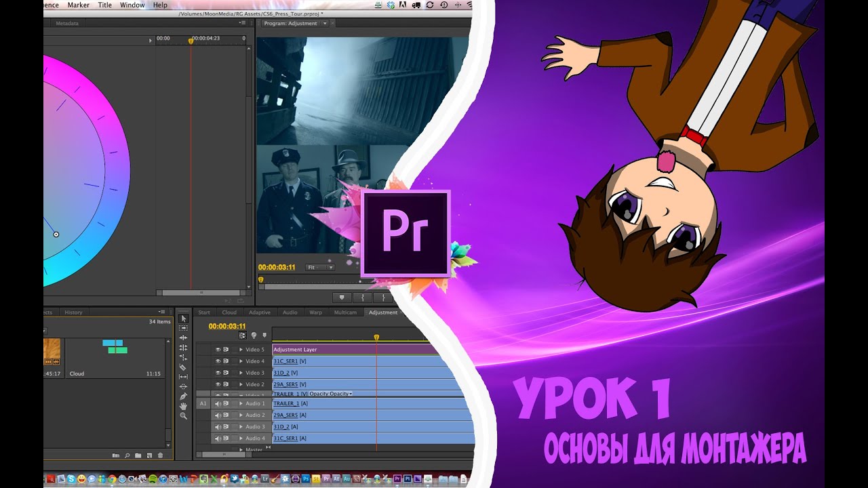Click the color wheel center control dot
868x488 pixels.
pyautogui.click(x=56, y=235)
